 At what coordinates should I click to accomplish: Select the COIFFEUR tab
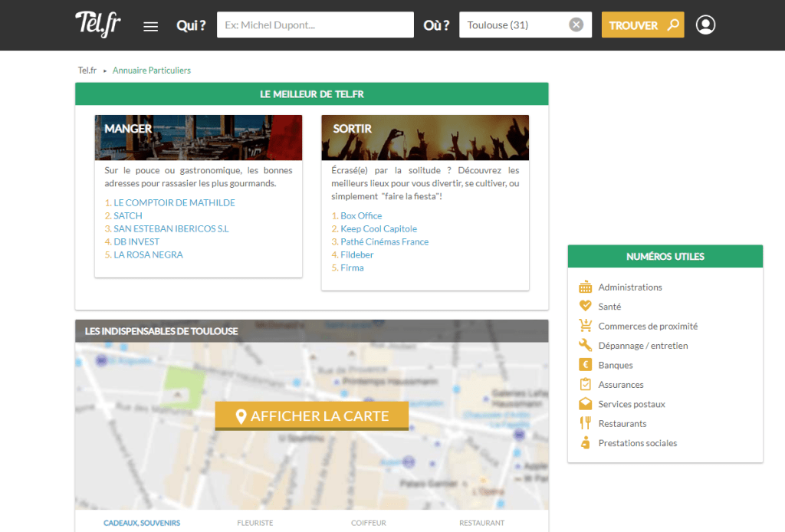point(369,523)
